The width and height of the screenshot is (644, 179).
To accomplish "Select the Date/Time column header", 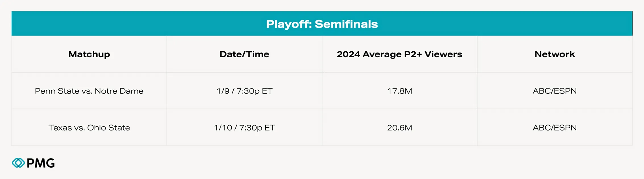I will [x=244, y=54].
